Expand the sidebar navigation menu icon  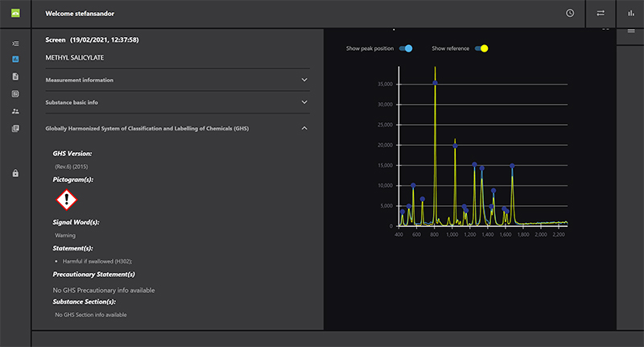point(16,43)
